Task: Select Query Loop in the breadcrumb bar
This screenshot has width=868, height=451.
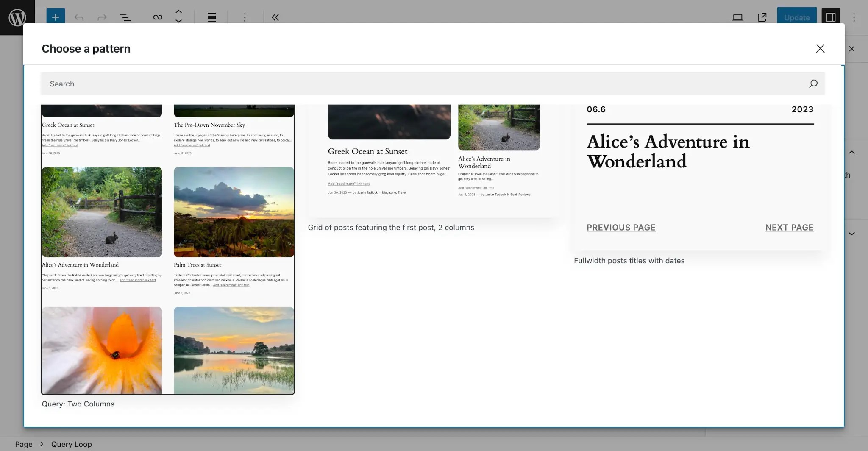Action: click(71, 444)
